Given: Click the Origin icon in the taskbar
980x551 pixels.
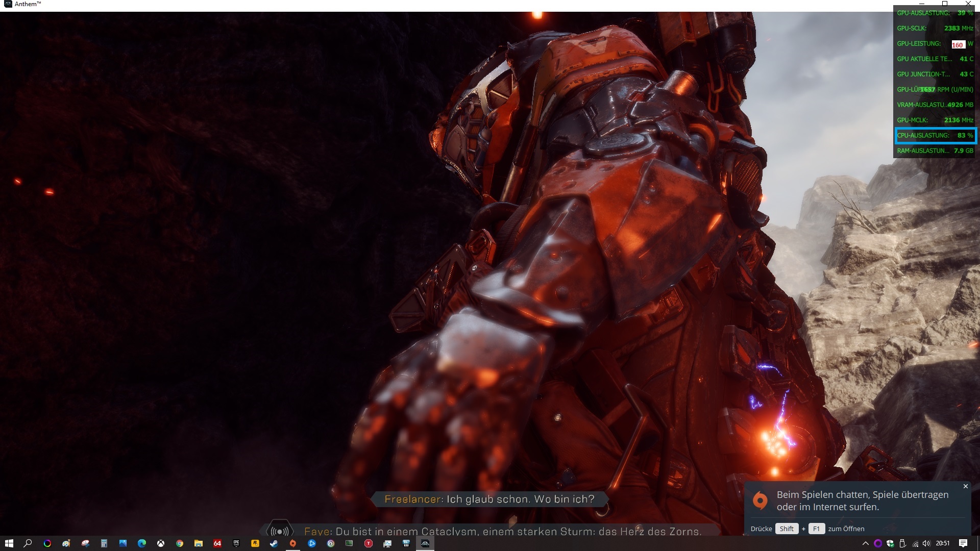Looking at the screenshot, I should tap(292, 543).
